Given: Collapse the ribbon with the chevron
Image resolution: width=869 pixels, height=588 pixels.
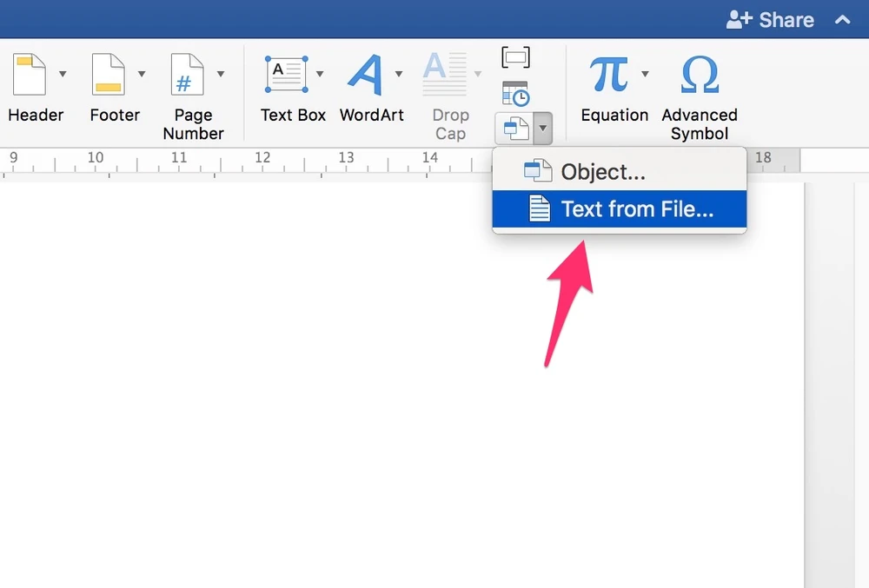Looking at the screenshot, I should click(x=842, y=20).
